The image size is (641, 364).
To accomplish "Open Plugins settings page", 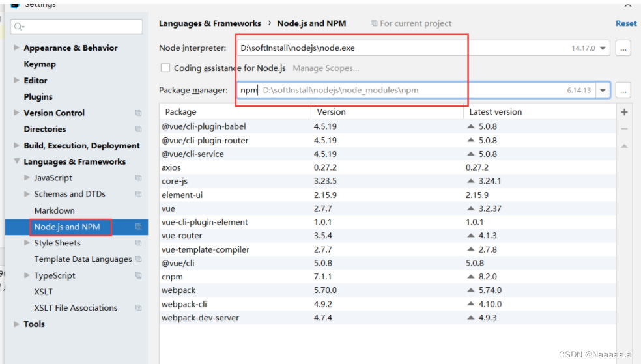I will click(x=38, y=97).
